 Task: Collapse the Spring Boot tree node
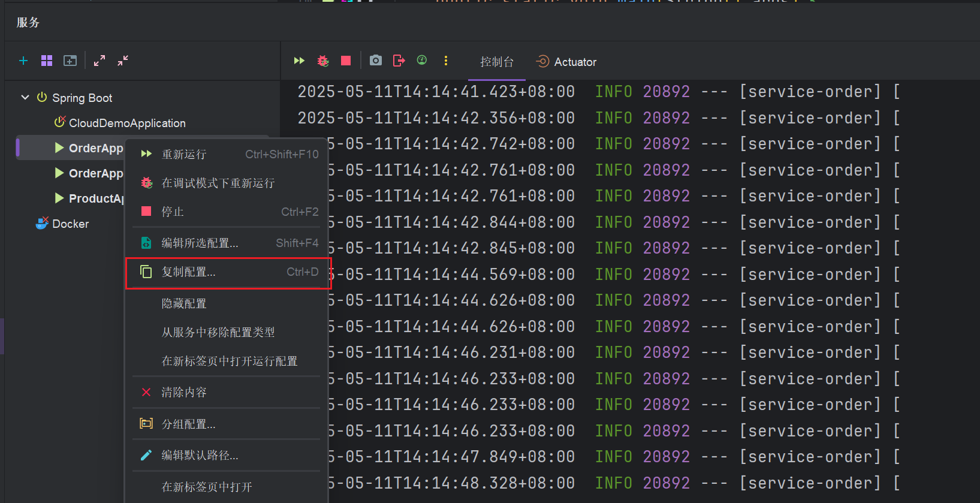[x=25, y=97]
